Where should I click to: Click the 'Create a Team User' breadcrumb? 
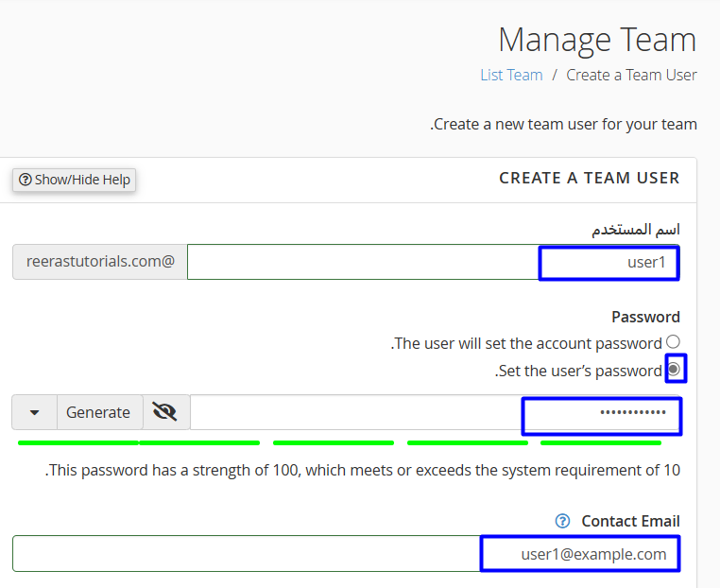click(631, 75)
